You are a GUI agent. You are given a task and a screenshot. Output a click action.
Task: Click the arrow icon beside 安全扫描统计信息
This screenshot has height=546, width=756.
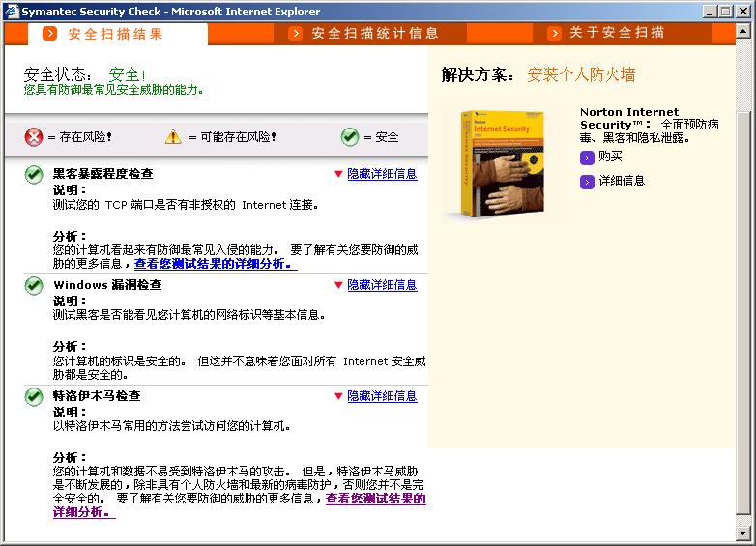tap(295, 33)
